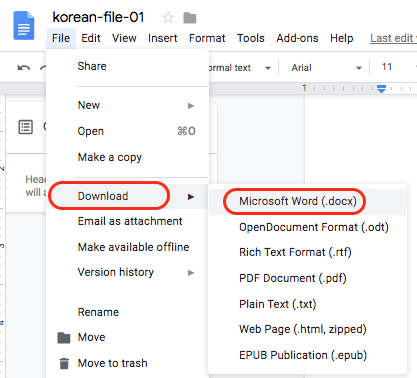Open the Add-ons menu
The width and height of the screenshot is (417, 378).
297,38
